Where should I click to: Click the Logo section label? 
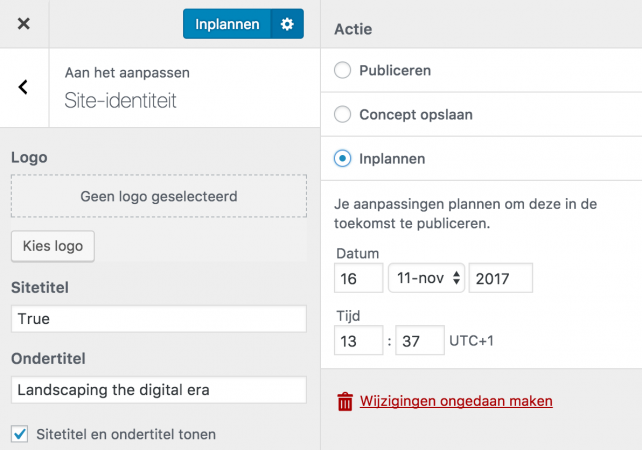[x=29, y=158]
